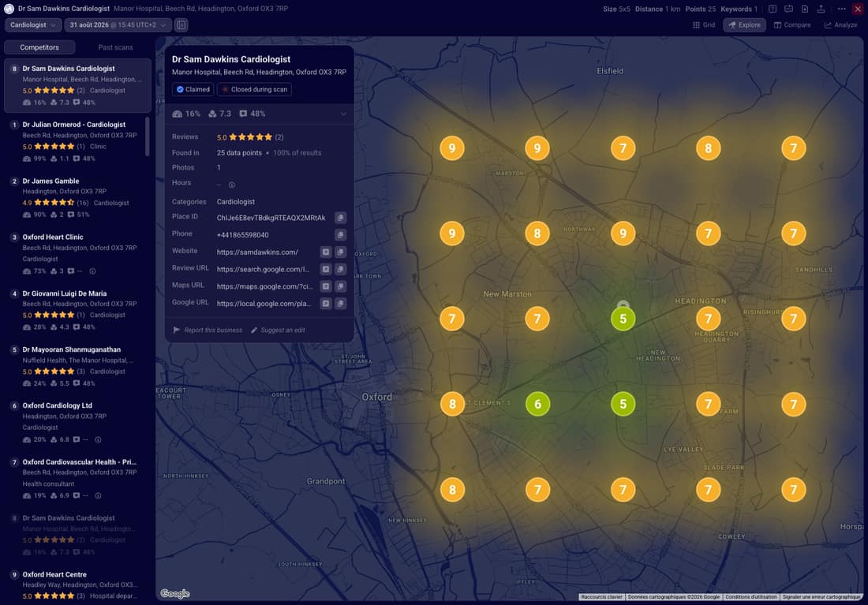868x605 pixels.
Task: Open the scan date 31 août 2026 dropdown
Action: 118,25
